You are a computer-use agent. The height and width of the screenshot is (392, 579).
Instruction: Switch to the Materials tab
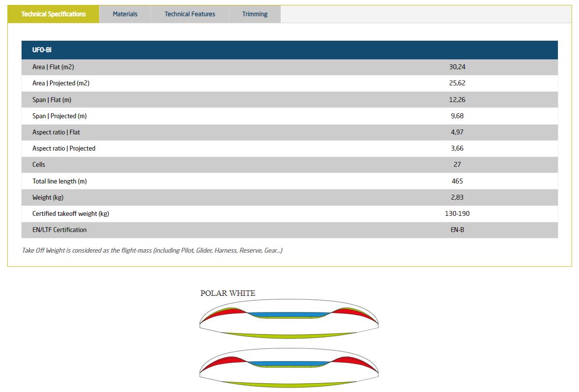(x=125, y=14)
